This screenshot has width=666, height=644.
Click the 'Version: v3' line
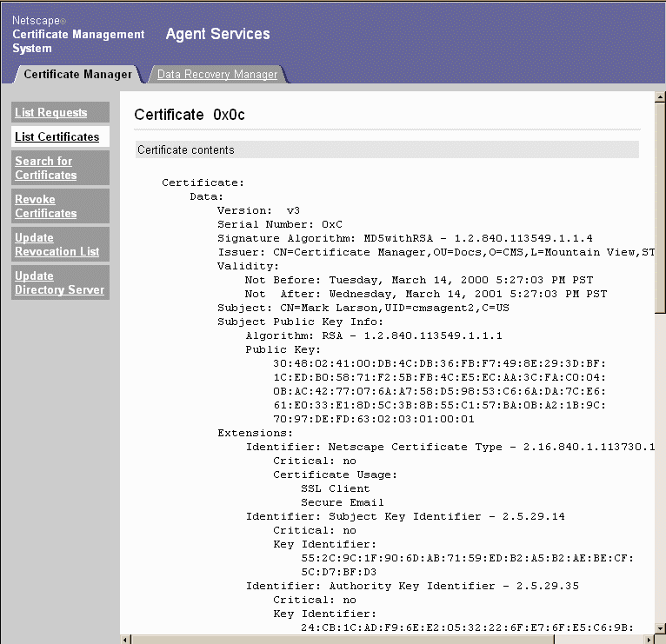tap(259, 210)
